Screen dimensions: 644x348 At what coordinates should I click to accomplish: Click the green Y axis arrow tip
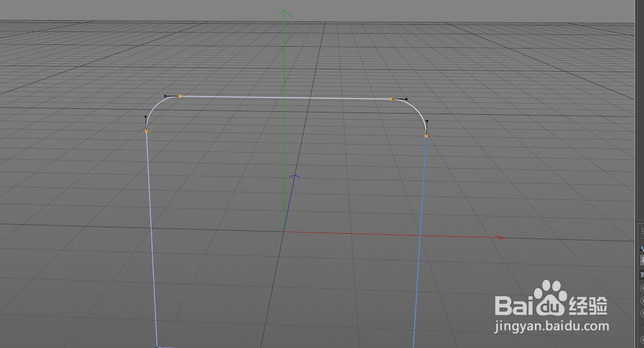point(284,14)
